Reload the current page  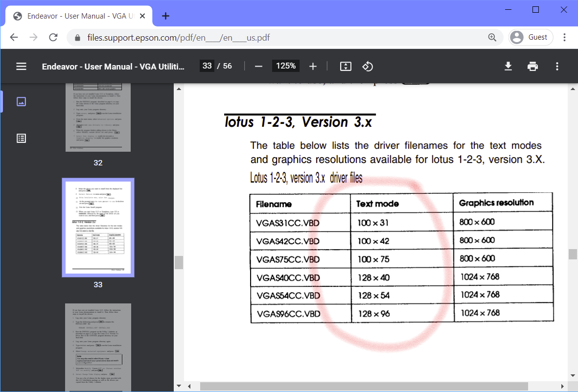pos(53,37)
